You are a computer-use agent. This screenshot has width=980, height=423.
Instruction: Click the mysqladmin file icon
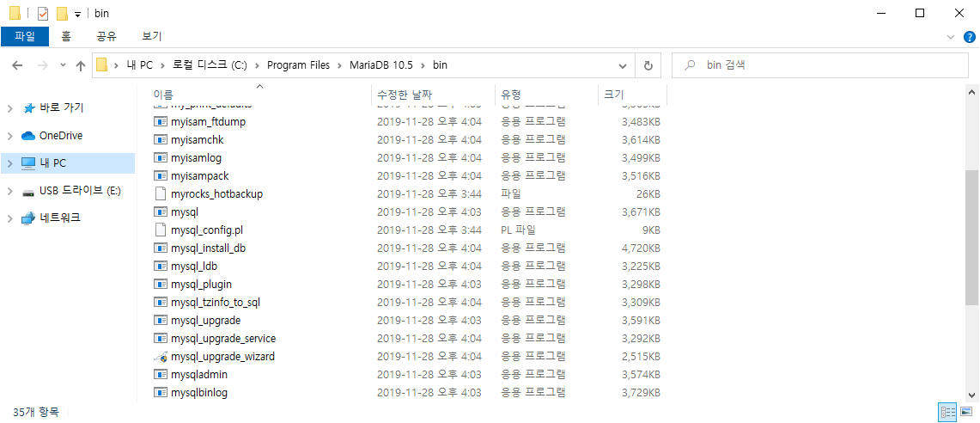161,375
